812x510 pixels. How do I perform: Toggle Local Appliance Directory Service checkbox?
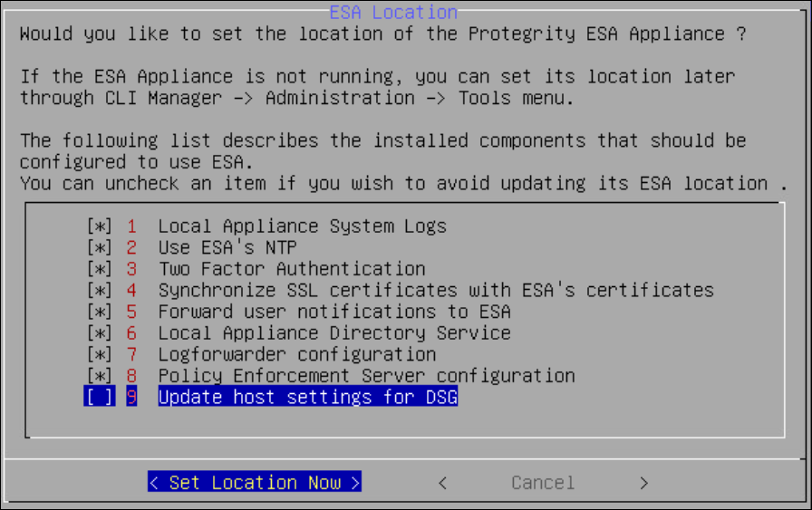pyautogui.click(x=100, y=333)
